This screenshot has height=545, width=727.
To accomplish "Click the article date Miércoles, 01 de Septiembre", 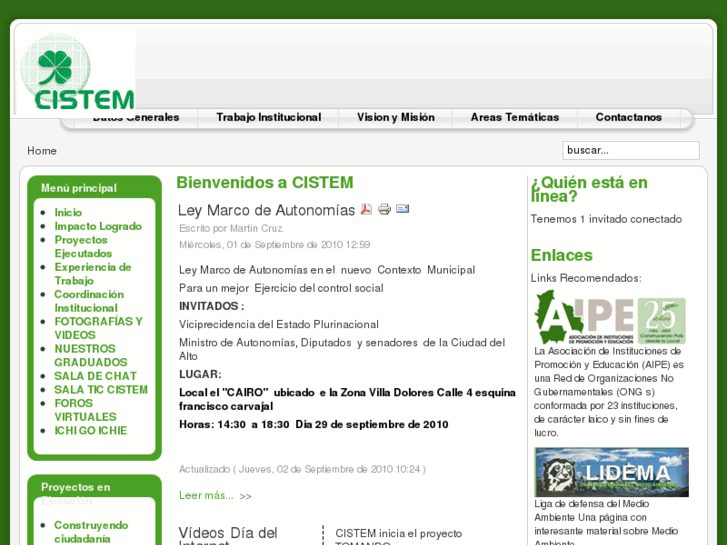I will click(274, 244).
